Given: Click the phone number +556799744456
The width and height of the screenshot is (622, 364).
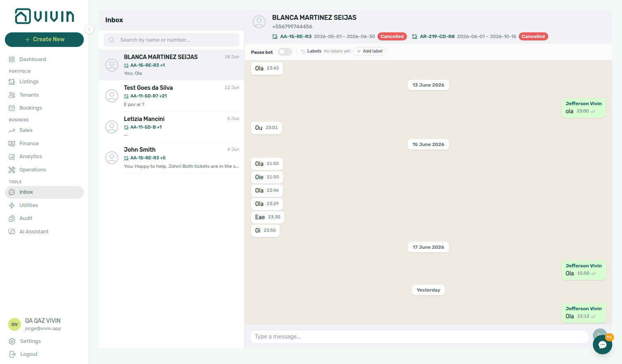Looking at the screenshot, I should [x=292, y=27].
